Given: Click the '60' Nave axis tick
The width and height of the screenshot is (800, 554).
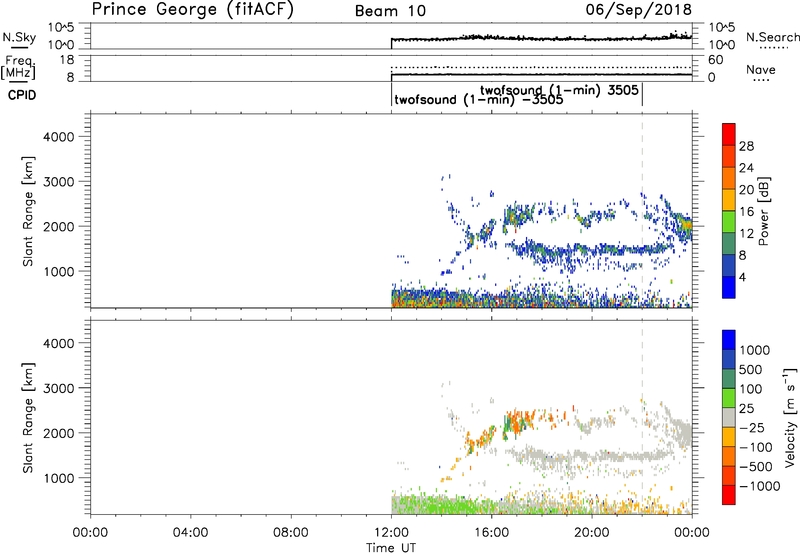Looking at the screenshot, I should point(715,60).
